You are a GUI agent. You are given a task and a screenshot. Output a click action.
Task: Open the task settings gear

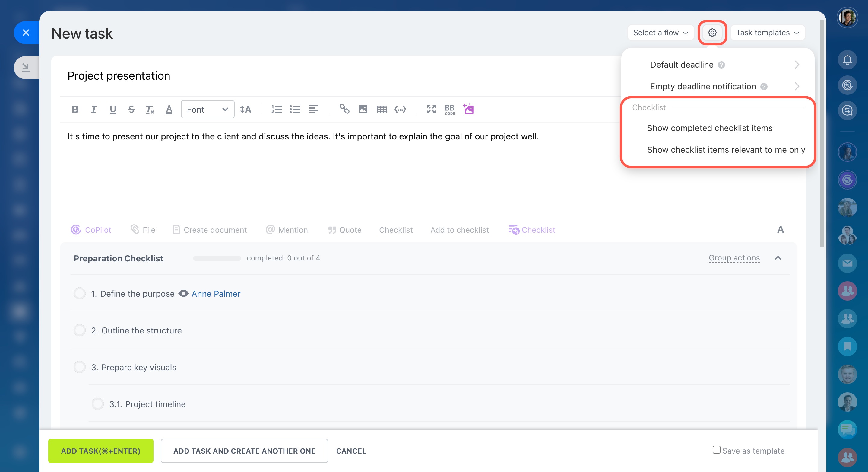click(x=712, y=33)
